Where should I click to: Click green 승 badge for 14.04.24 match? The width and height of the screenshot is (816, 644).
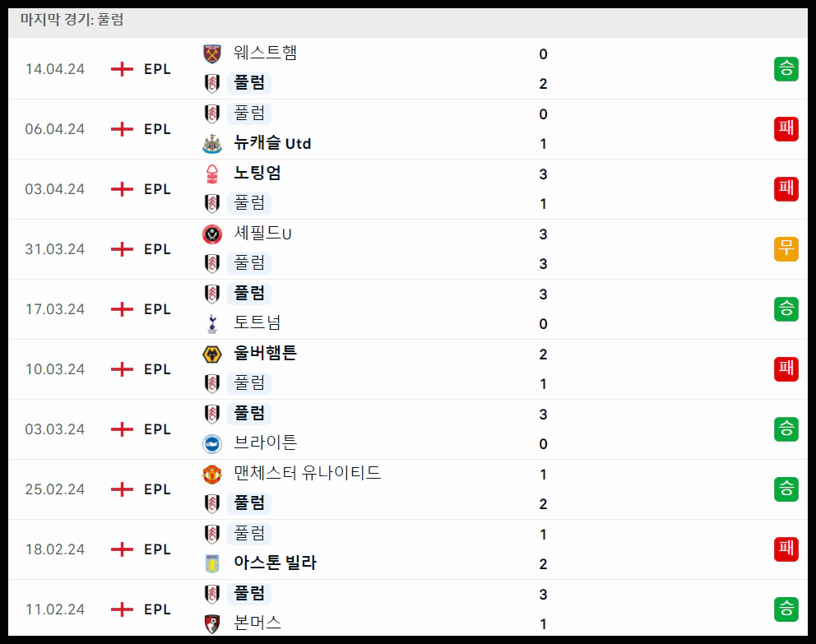pyautogui.click(x=786, y=68)
